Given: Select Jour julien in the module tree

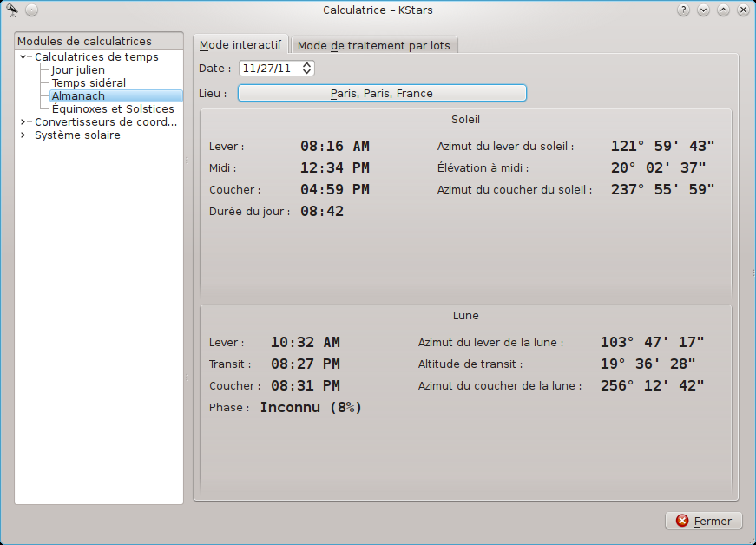Looking at the screenshot, I should 78,70.
